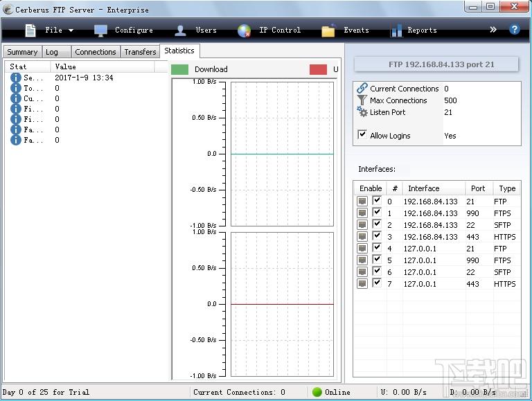The width and height of the screenshot is (532, 401).
Task: Show more toolbar items via double chevron
Action: click(493, 30)
